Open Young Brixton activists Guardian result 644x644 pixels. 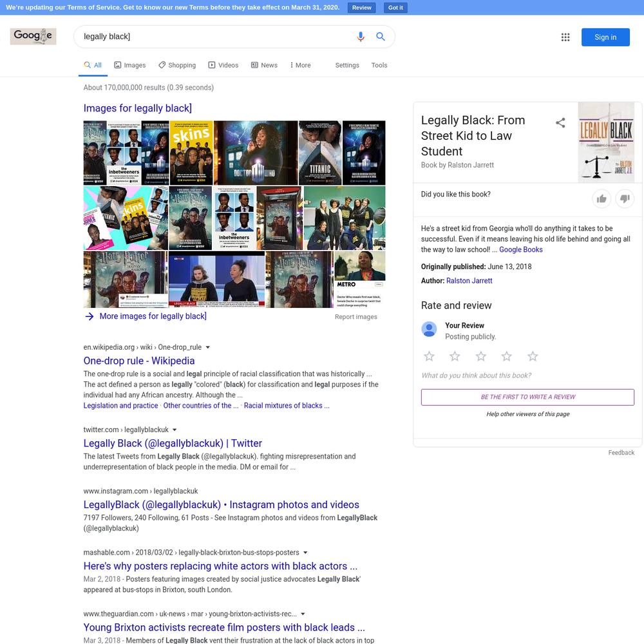click(224, 627)
